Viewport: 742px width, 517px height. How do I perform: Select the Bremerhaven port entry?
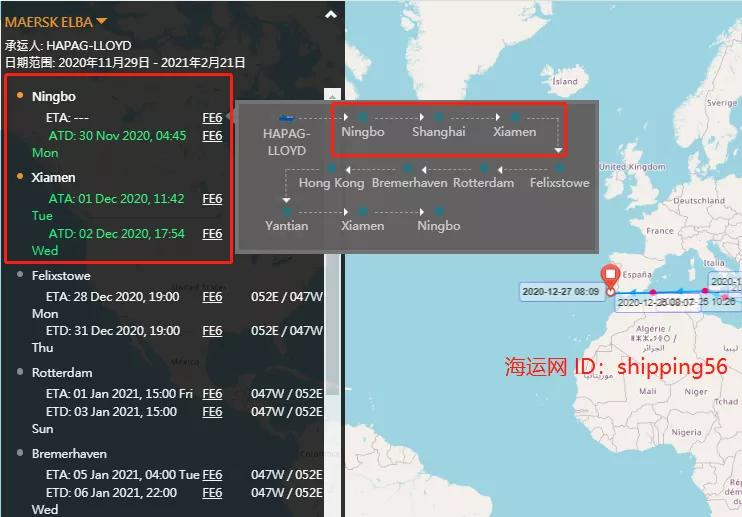[x=69, y=454]
